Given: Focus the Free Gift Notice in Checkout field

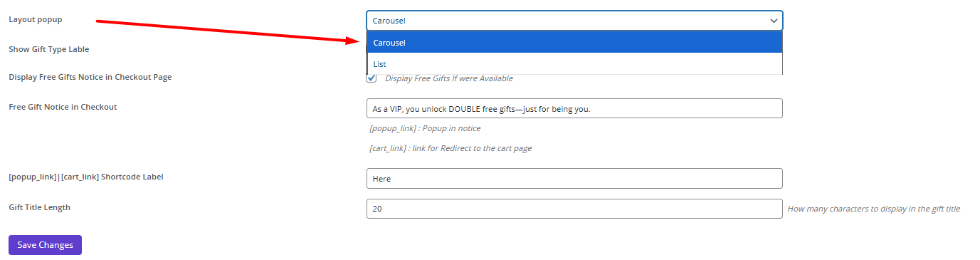Looking at the screenshot, I should point(574,108).
